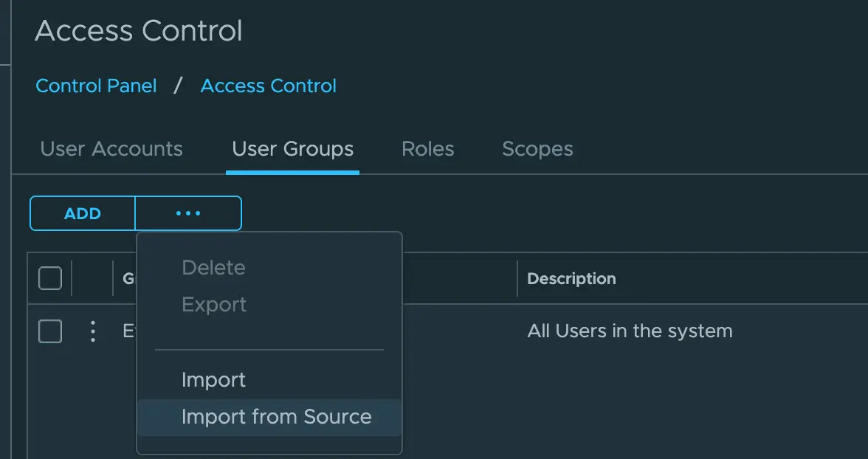Select the active User Groups tab
This screenshot has width=868, height=459.
pyautogui.click(x=292, y=149)
